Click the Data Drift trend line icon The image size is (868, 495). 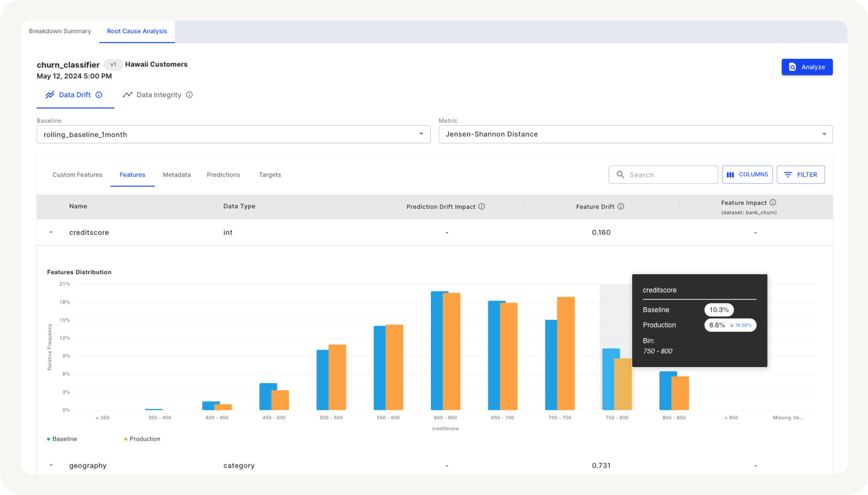point(50,95)
